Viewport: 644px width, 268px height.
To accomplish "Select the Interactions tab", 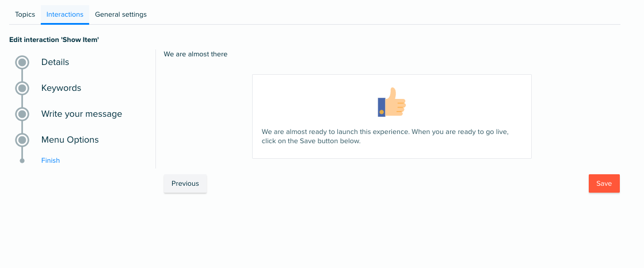I will 65,14.
